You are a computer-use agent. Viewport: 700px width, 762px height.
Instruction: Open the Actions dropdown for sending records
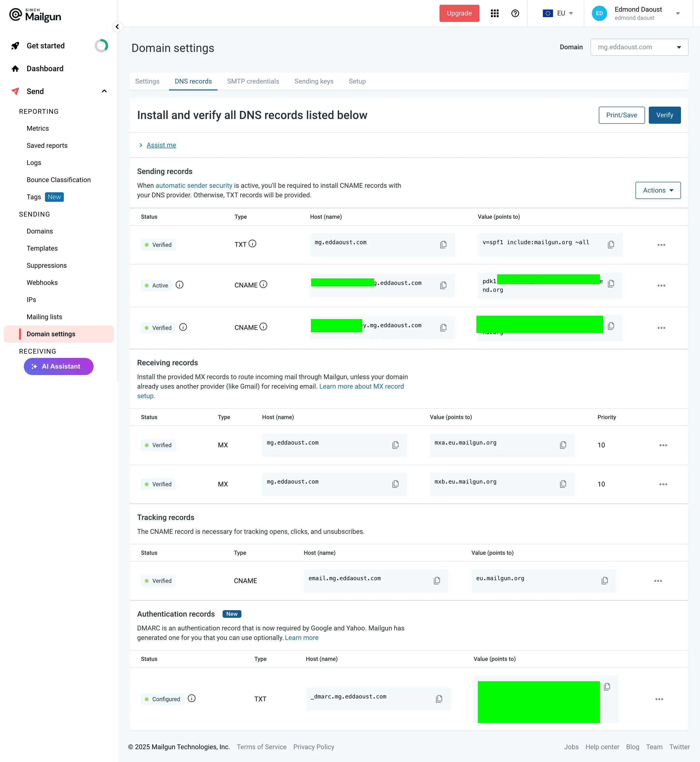658,190
